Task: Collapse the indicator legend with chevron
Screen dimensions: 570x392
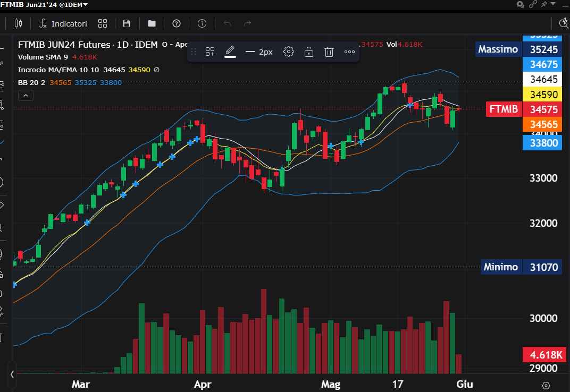Action: pyautogui.click(x=26, y=96)
